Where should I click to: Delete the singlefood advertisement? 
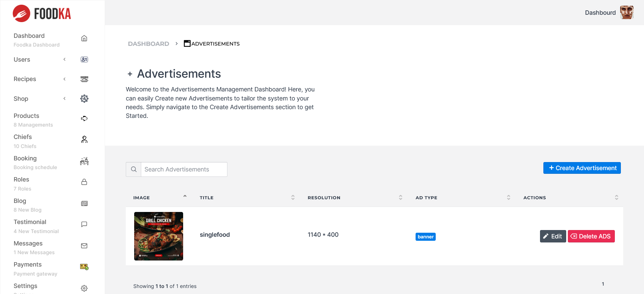591,236
